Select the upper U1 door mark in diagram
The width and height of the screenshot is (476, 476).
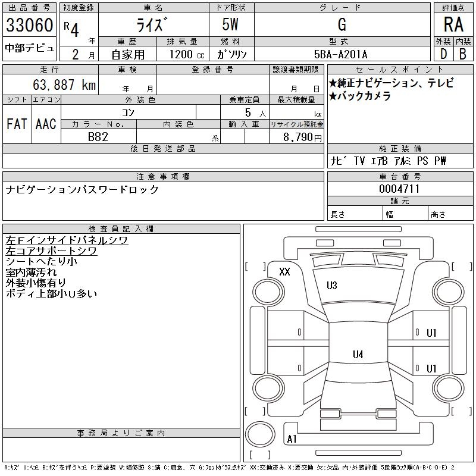[x=431, y=333]
